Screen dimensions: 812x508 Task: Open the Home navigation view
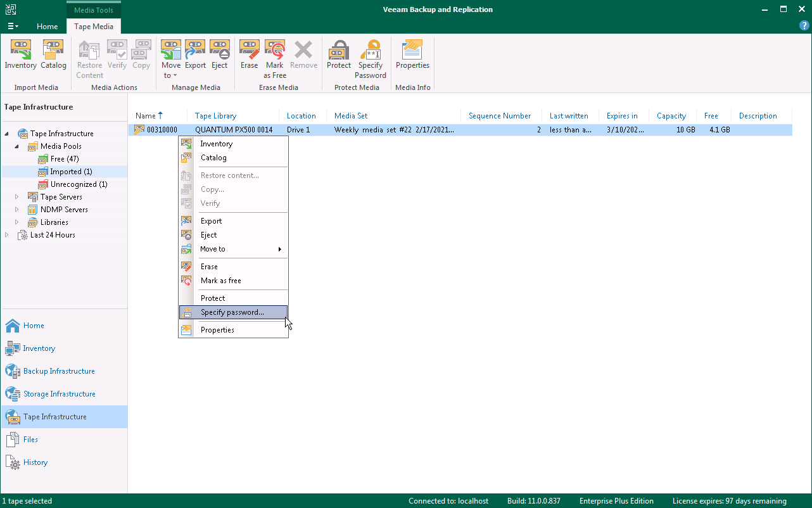tap(64, 326)
